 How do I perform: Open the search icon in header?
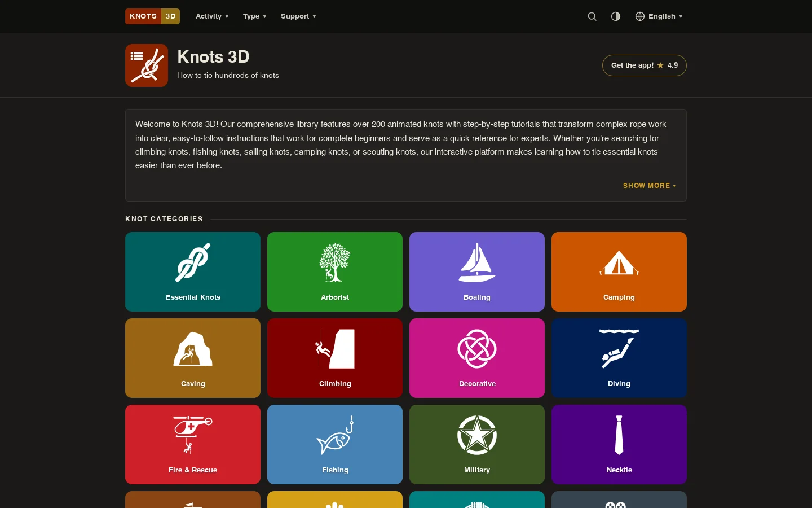pyautogui.click(x=592, y=16)
